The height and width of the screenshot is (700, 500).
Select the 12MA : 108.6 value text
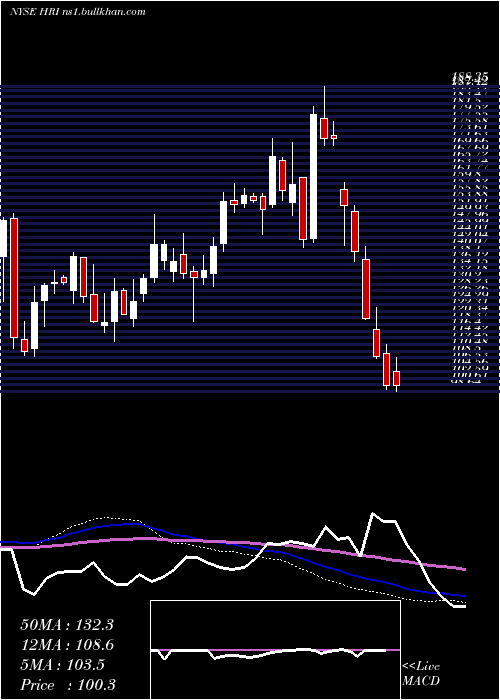[x=67, y=645]
